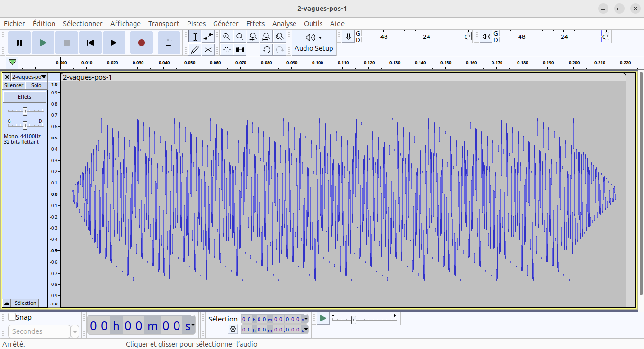Open the 2-vagues-po track name dropdown
This screenshot has height=349, width=644.
(x=29, y=77)
